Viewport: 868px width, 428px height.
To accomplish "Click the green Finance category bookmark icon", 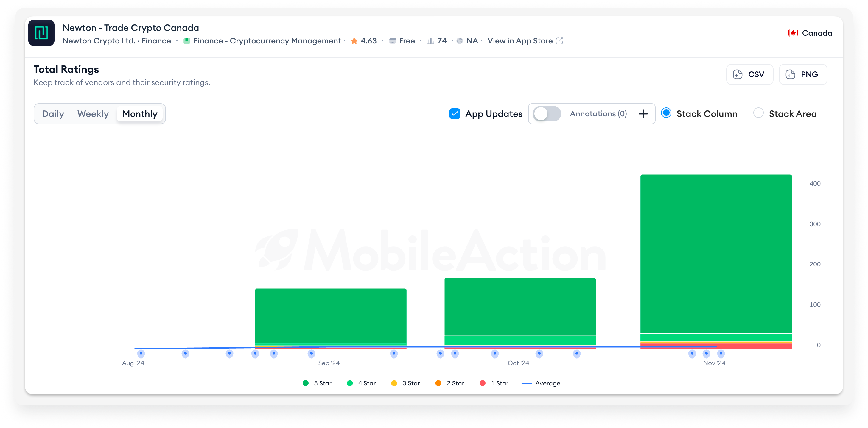I will pos(186,41).
